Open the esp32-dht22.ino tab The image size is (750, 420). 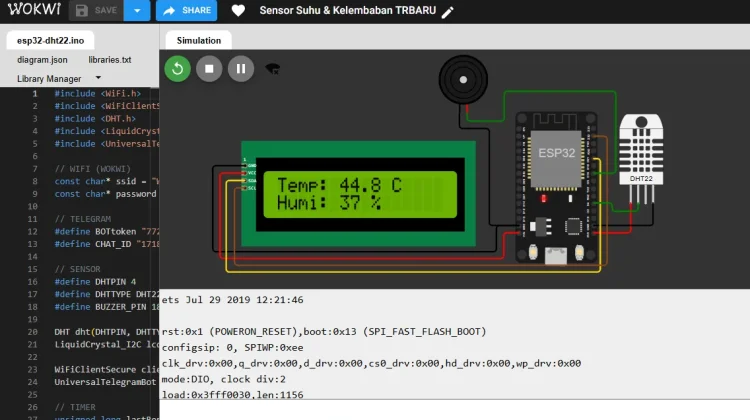coord(50,41)
